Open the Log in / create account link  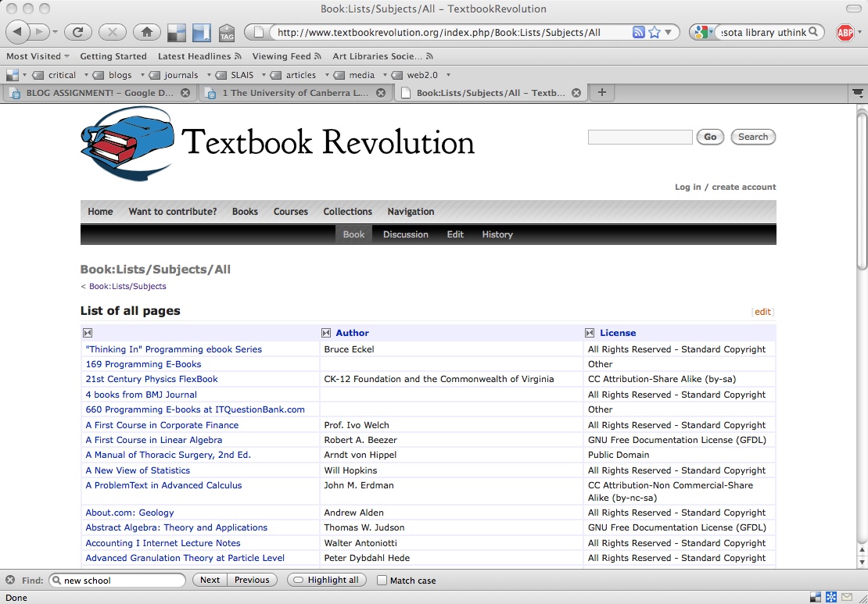point(724,187)
